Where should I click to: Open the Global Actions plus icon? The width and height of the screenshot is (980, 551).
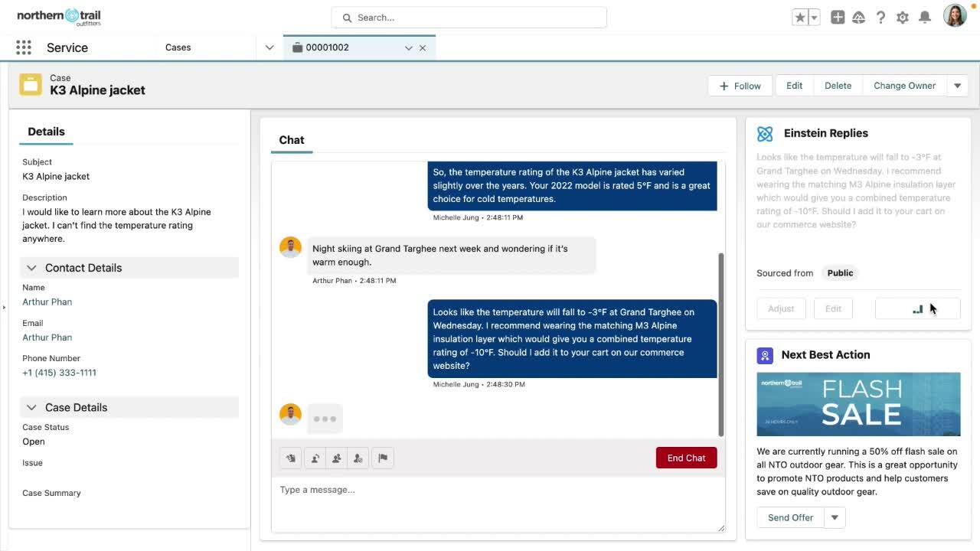pos(838,18)
